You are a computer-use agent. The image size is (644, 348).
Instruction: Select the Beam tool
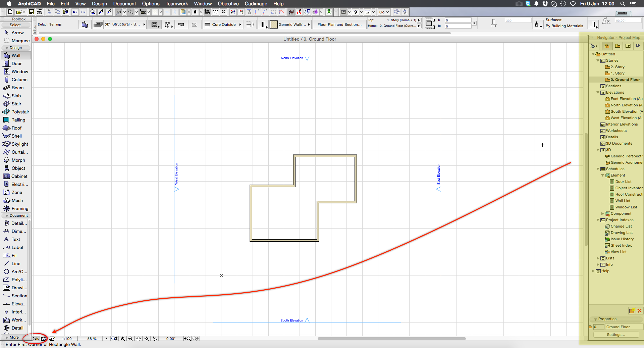(x=16, y=88)
